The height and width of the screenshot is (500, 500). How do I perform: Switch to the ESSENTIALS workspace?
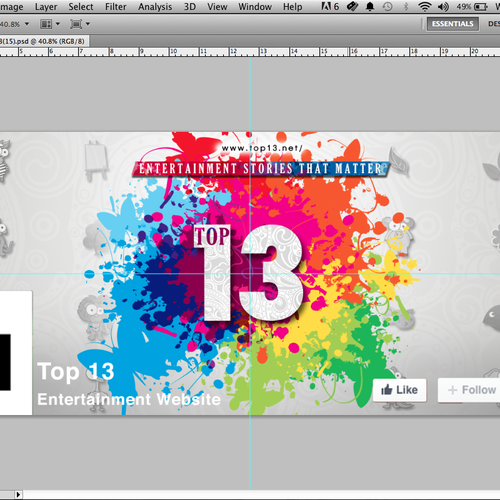pos(453,24)
